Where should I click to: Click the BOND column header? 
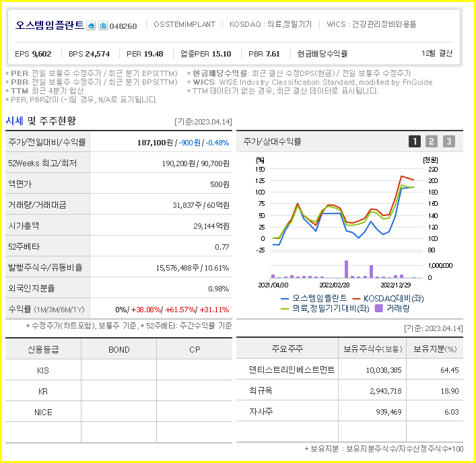point(119,350)
